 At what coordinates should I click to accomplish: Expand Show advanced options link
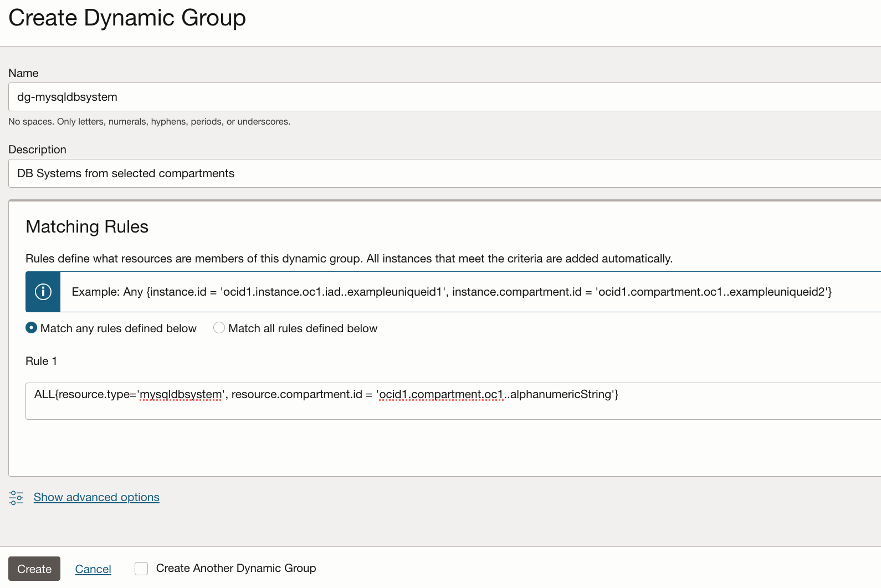(96, 497)
